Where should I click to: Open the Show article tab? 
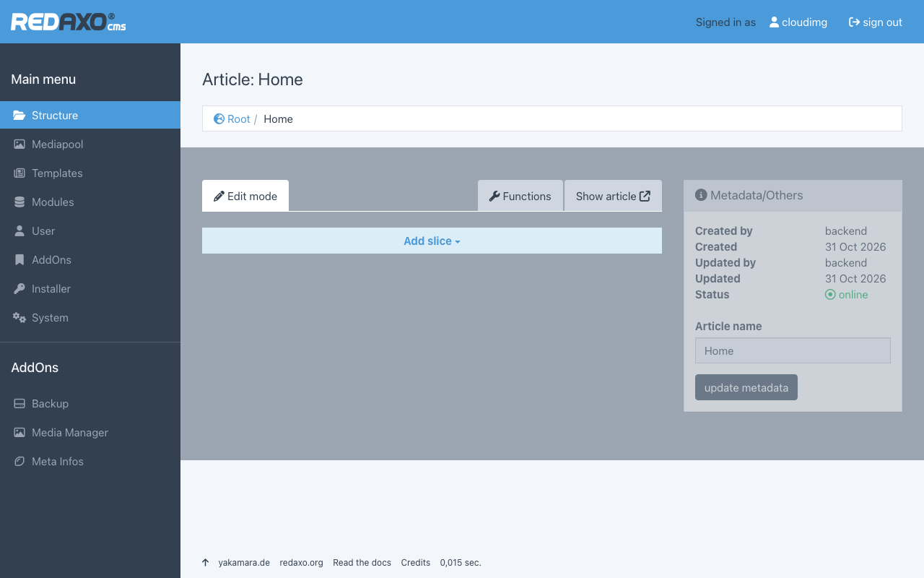(x=613, y=196)
